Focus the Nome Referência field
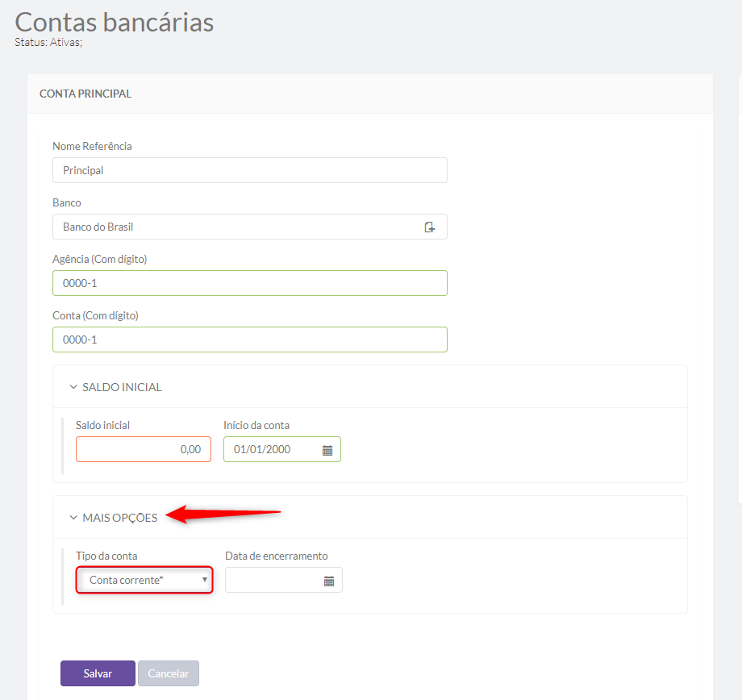Image resolution: width=742 pixels, height=700 pixels. tap(250, 170)
